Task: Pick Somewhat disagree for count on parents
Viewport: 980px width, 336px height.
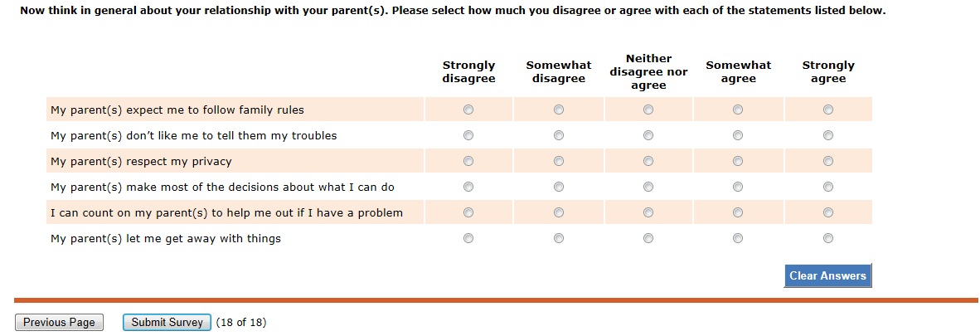Action: click(559, 212)
